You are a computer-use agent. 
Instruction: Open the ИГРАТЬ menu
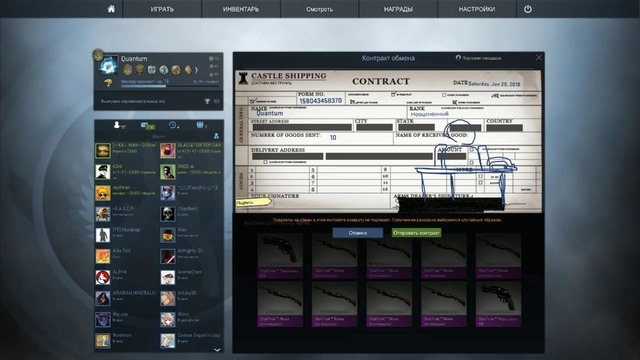pyautogui.click(x=162, y=9)
